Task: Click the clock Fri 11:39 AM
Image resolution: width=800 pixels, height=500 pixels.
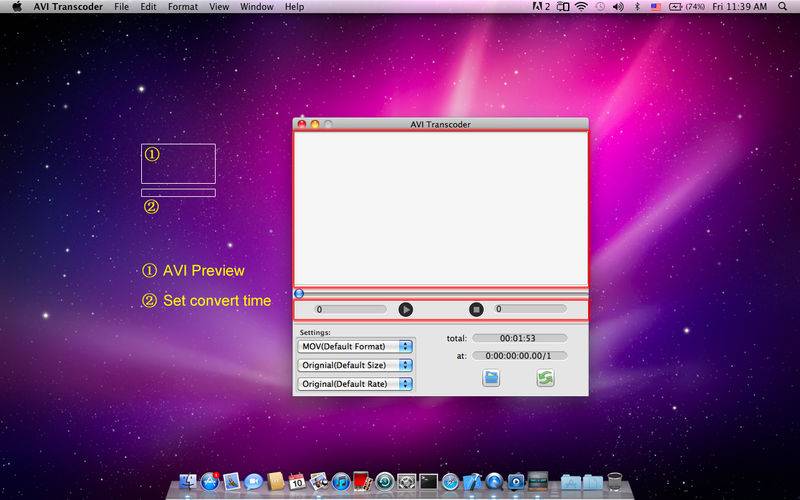Action: pos(740,7)
